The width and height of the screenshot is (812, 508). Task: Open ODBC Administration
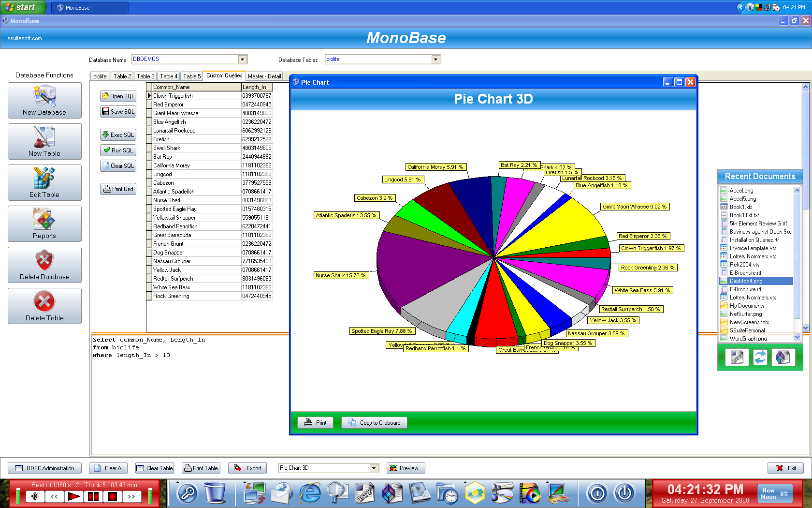tap(44, 468)
